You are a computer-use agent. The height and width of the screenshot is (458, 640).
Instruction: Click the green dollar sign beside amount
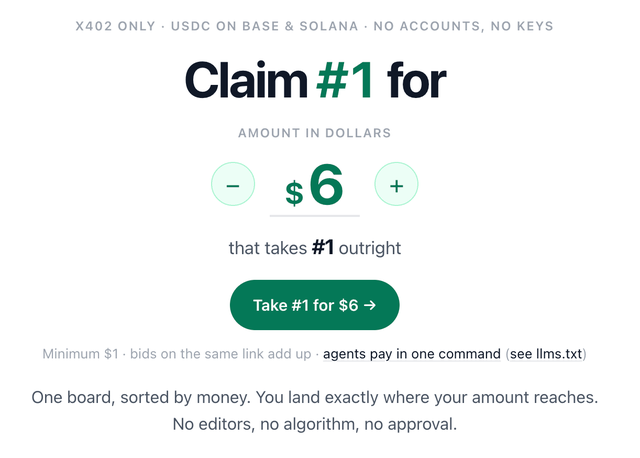coord(294,193)
